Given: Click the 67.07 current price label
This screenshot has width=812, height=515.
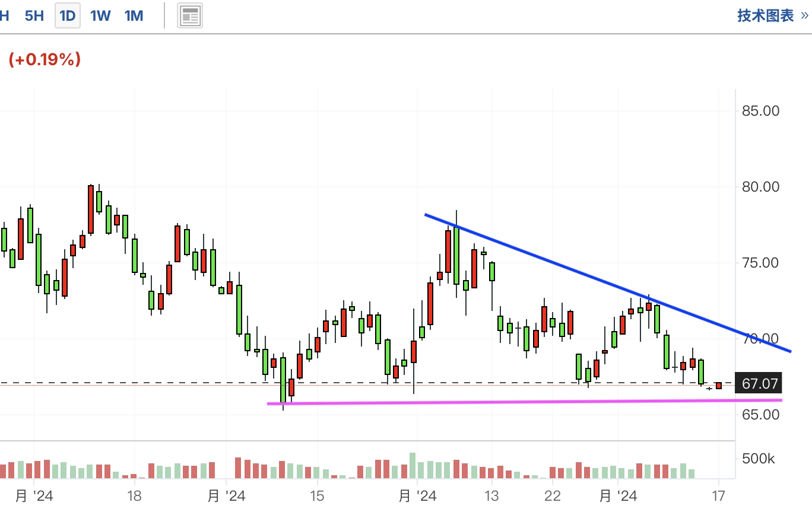Looking at the screenshot, I should point(760,384).
